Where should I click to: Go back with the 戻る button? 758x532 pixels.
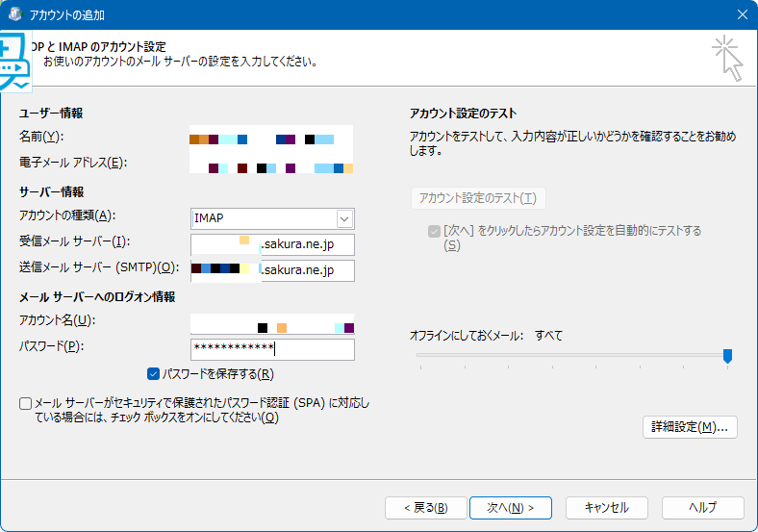(425, 507)
